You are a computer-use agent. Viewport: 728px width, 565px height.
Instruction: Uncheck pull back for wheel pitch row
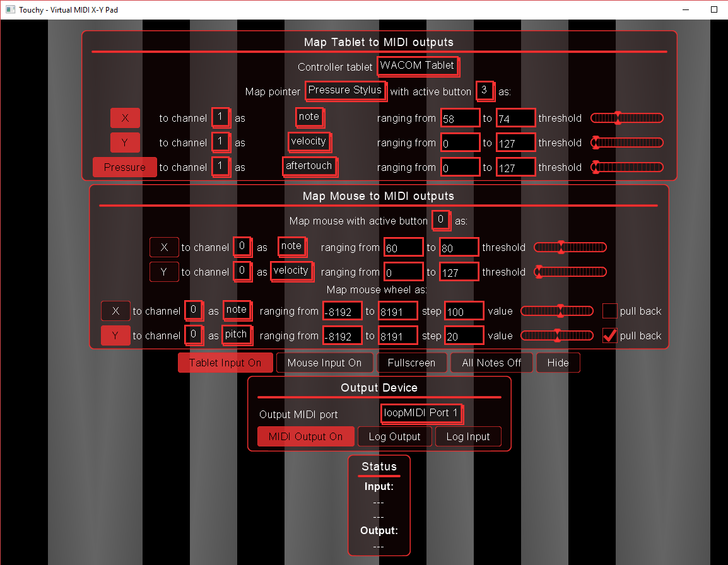(609, 335)
